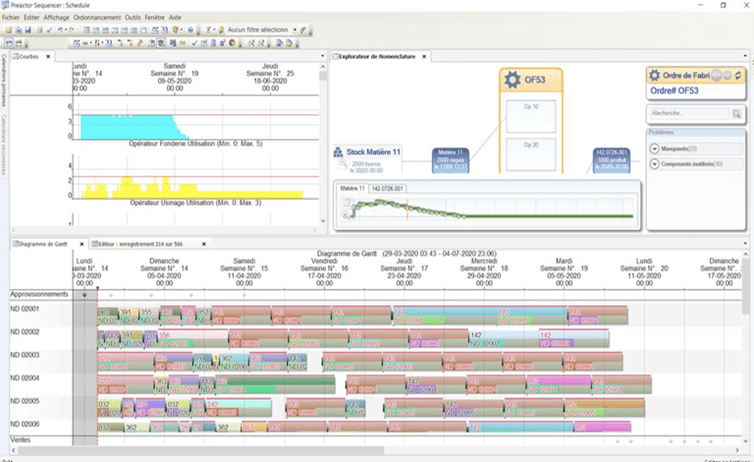754x462 pixels.
Task: Click the ND 02006 resource row label
Action: pos(25,425)
